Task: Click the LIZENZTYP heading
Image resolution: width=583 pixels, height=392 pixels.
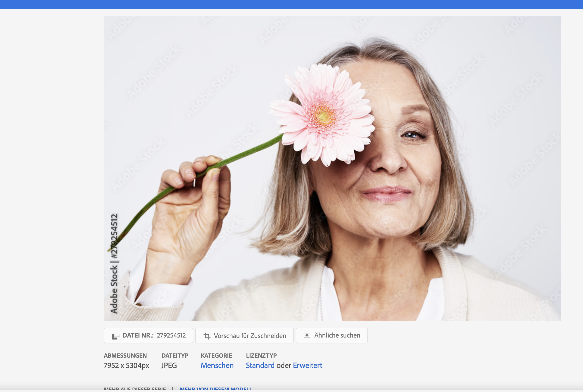Action: point(261,355)
